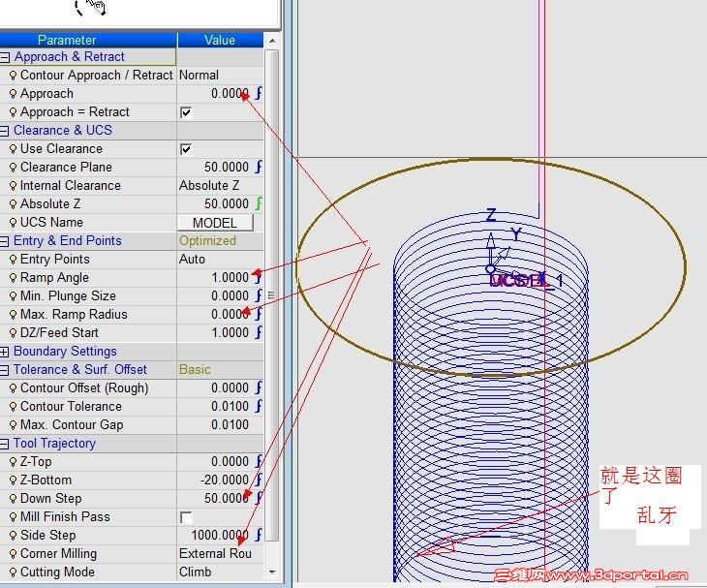Edit the Down Step value 50.0000
This screenshot has width=707, height=588.
[x=227, y=498]
